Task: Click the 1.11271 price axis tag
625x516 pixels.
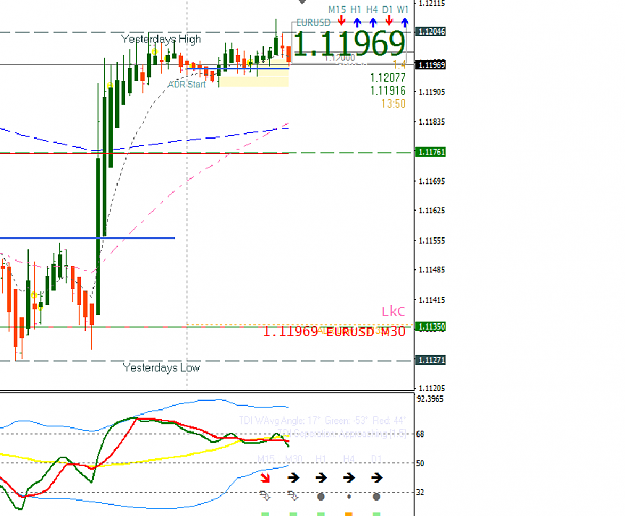Action: [430, 360]
